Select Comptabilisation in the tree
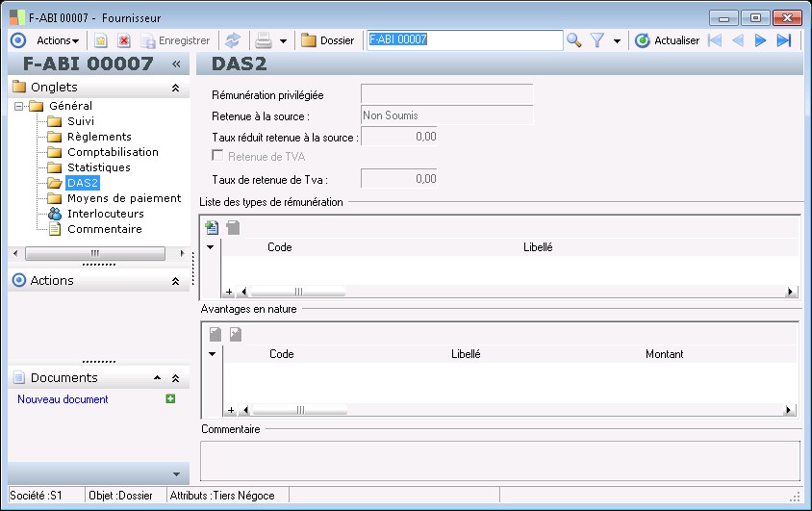The height and width of the screenshot is (511, 812). (x=113, y=152)
